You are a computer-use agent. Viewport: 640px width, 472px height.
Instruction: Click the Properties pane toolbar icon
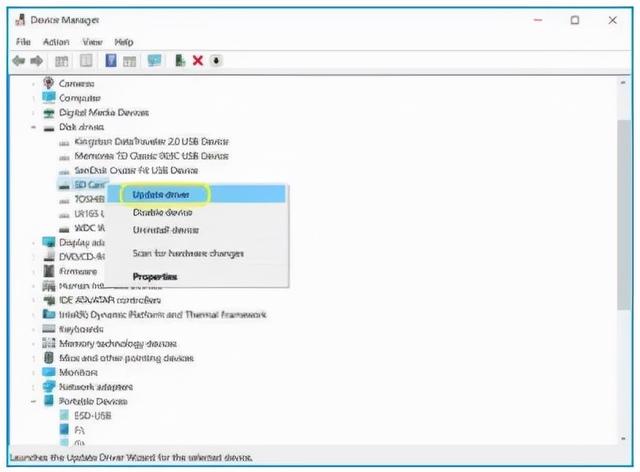[x=86, y=60]
